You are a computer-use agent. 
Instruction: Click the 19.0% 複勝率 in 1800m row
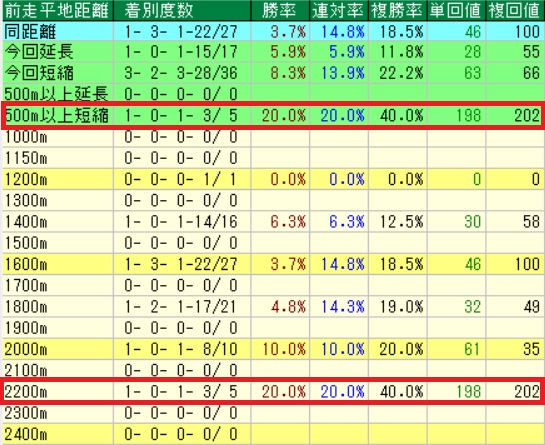click(401, 307)
